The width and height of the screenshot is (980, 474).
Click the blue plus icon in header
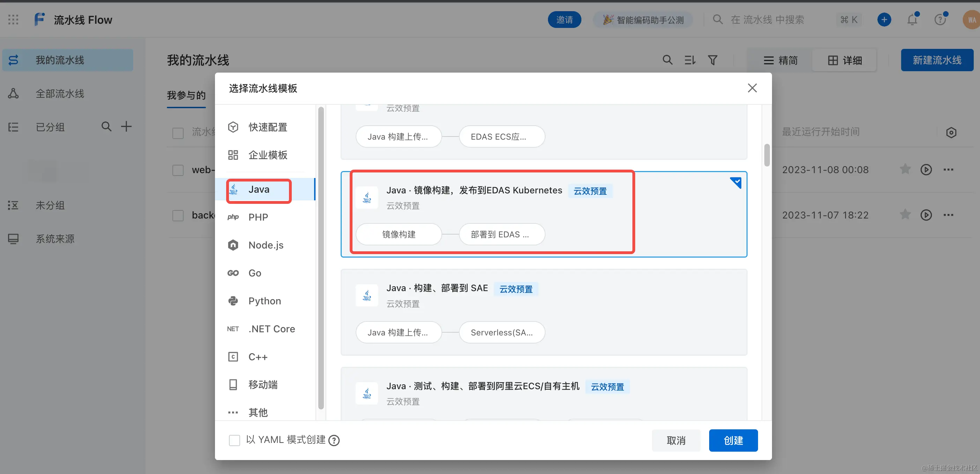884,20
